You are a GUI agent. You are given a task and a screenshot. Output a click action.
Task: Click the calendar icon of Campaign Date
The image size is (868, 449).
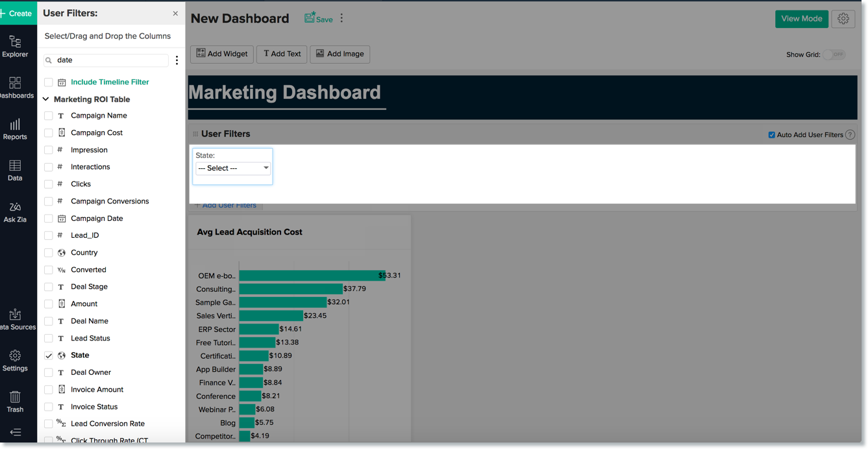(x=62, y=218)
